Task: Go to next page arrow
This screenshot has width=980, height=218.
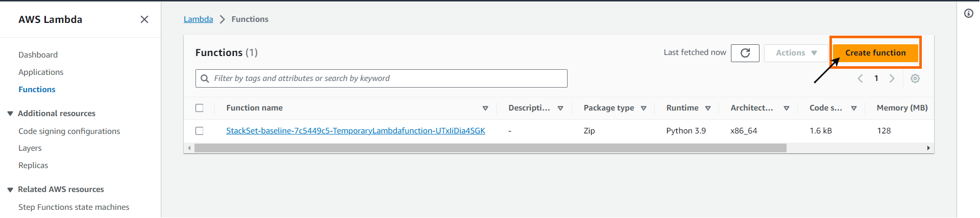Action: pos(892,78)
